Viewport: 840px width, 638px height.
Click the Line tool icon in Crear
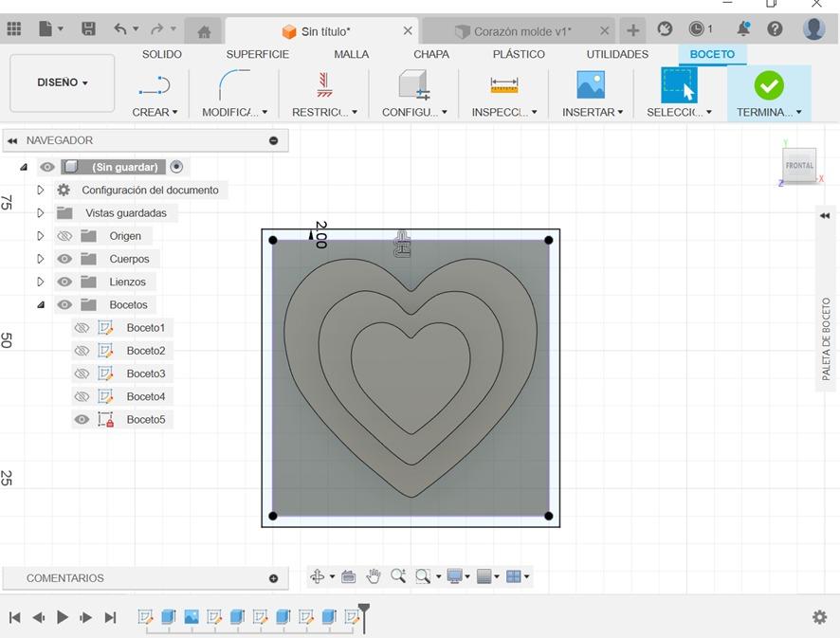coord(154,86)
